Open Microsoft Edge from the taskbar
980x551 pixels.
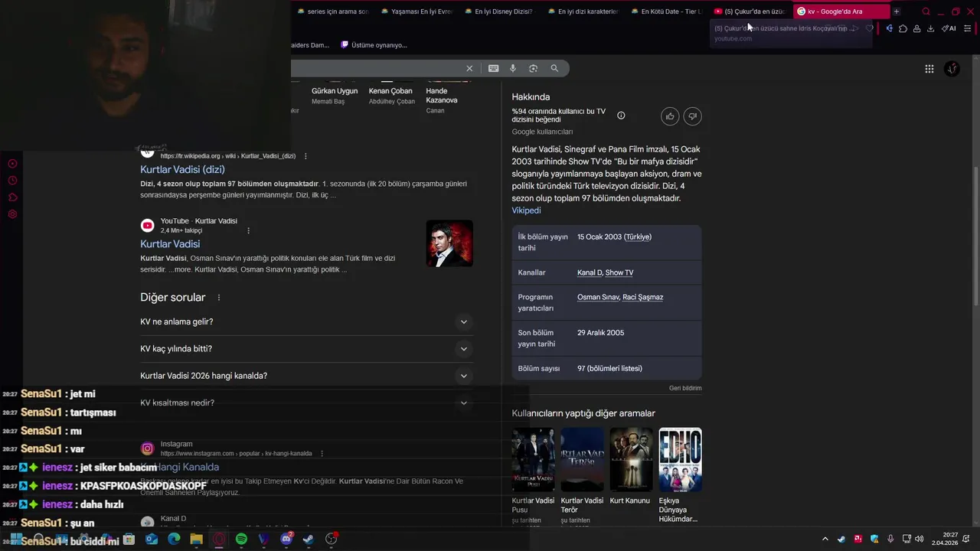[x=174, y=539]
